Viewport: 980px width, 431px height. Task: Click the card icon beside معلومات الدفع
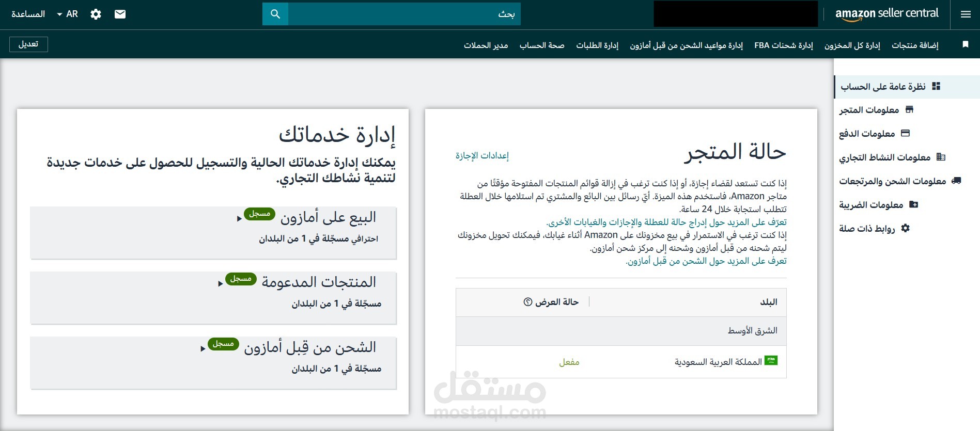905,133
